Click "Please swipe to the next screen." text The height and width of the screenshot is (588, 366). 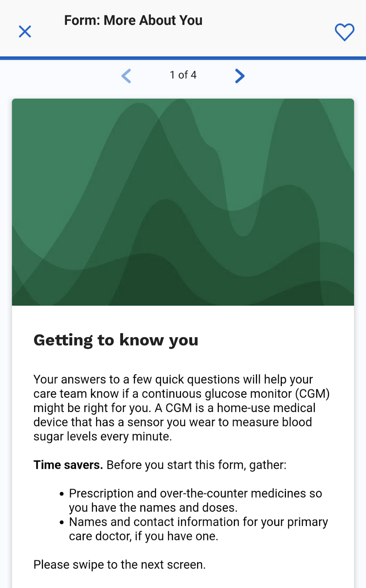(x=119, y=564)
